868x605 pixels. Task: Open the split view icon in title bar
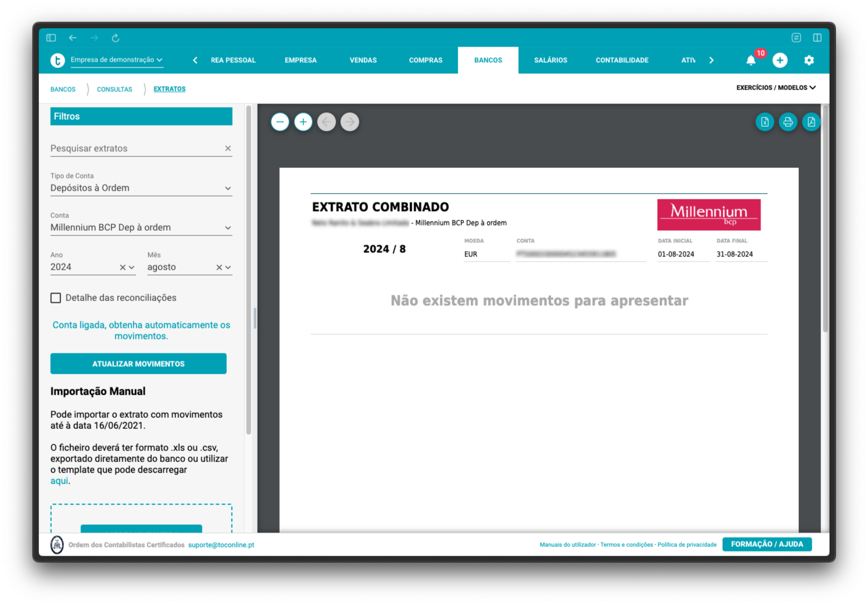click(x=817, y=38)
